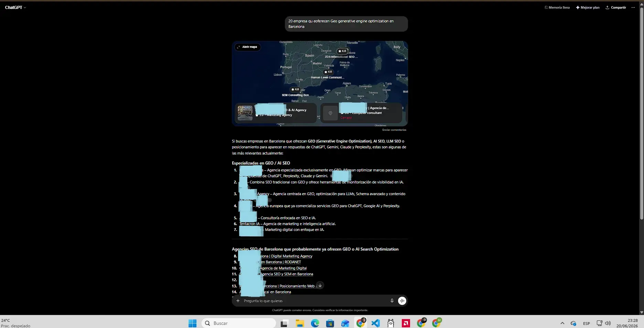Open Microsoft Store from taskbar
Screen dimensions: 644x328
point(330,323)
